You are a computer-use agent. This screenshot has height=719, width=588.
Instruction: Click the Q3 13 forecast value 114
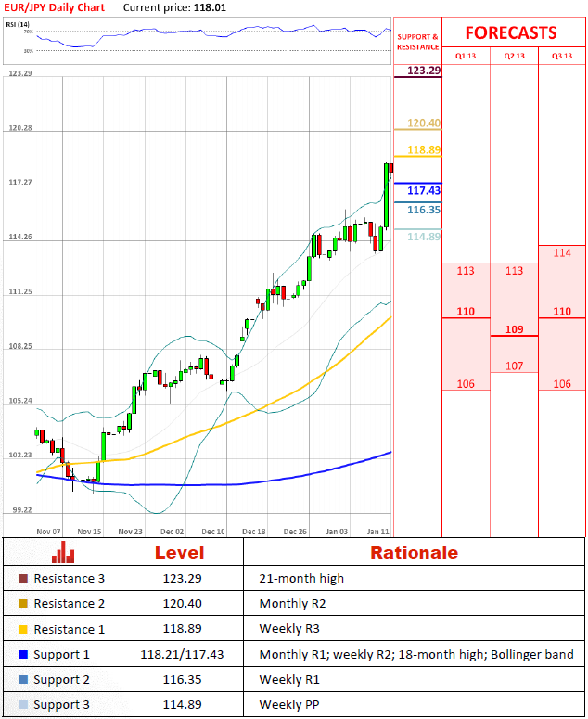[x=562, y=252]
